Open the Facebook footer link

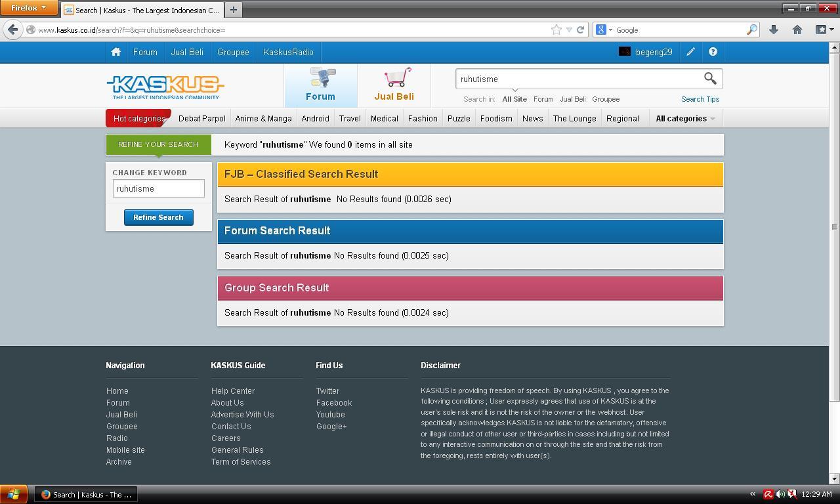(x=334, y=403)
